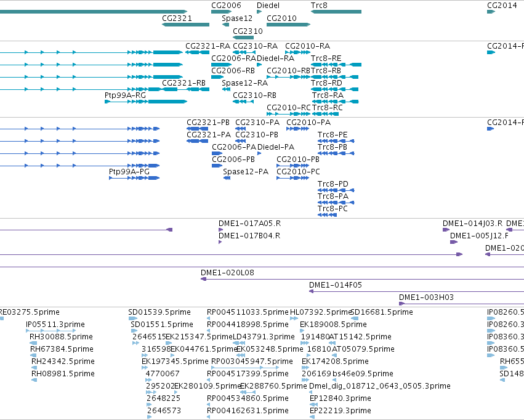Viewport: 524px width, 420px height.
Task: Select the CG2010-RC transcript
Action: tap(288, 114)
